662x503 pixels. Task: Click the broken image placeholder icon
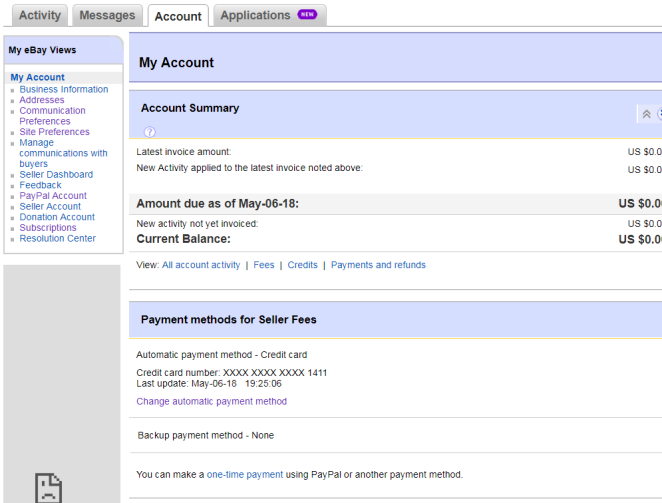point(48,487)
